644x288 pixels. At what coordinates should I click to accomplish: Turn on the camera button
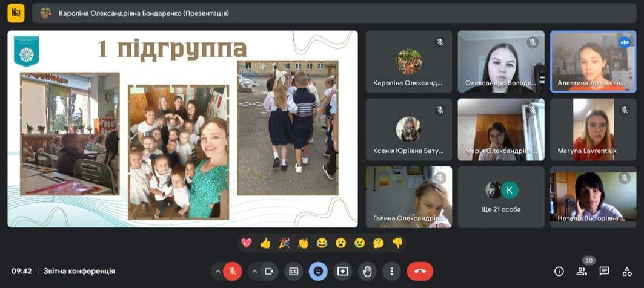[269, 271]
